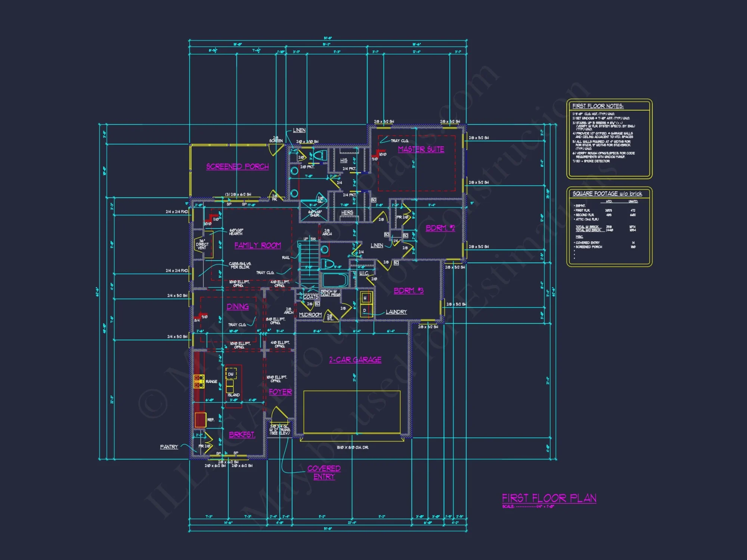
Task: Select the 2-CAR GARAGE room label
Action: tap(355, 360)
